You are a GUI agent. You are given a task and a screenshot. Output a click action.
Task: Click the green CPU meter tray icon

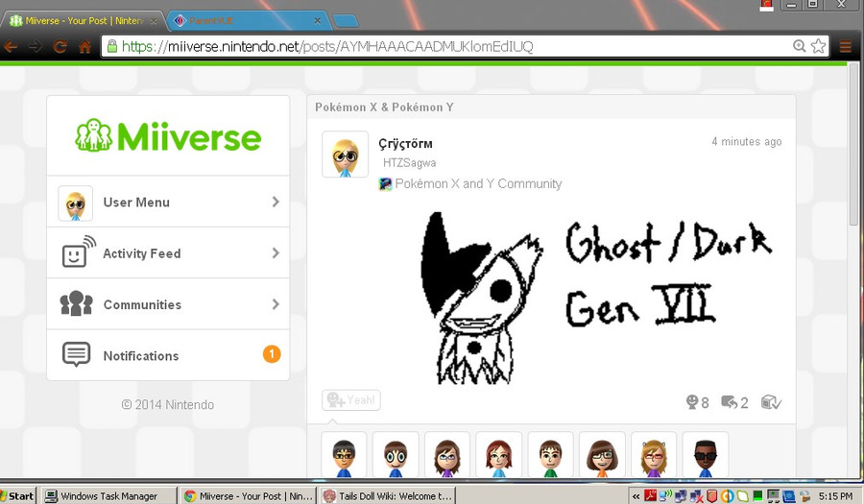tap(757, 496)
